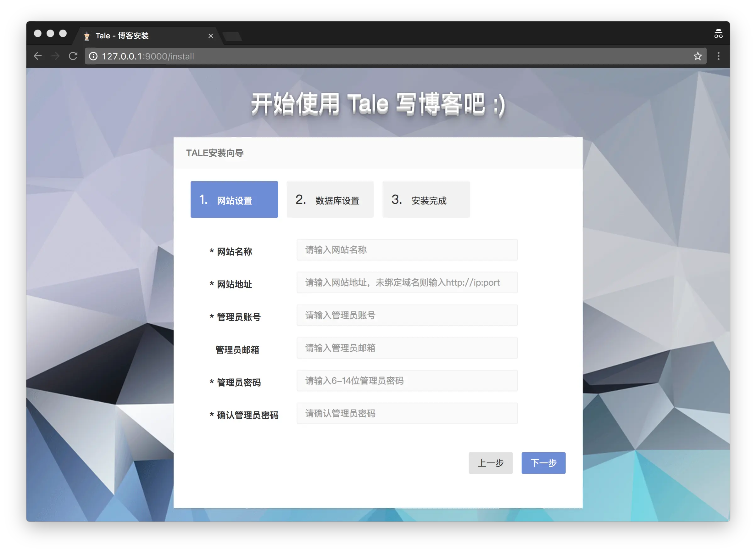Click the 管理员密码 input field

[x=407, y=381]
